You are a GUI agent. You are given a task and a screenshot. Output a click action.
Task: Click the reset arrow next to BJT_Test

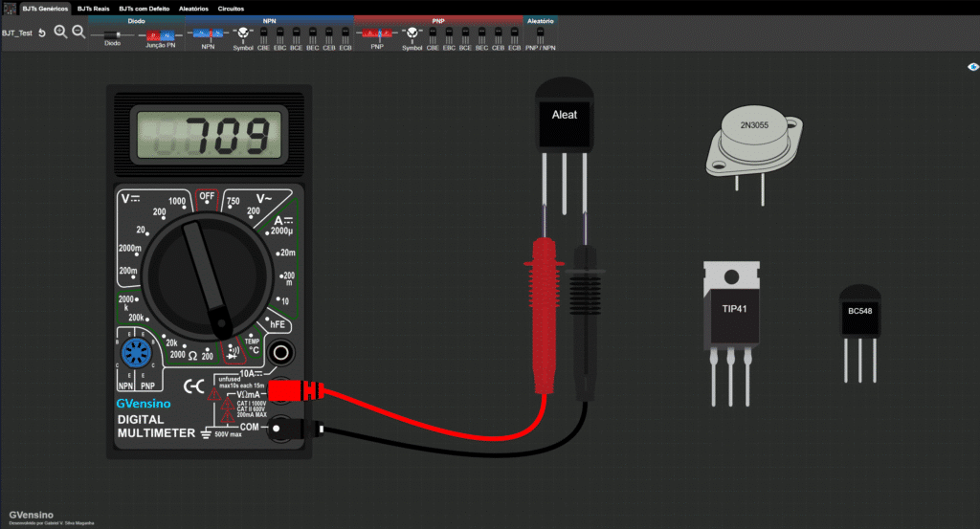[x=42, y=33]
